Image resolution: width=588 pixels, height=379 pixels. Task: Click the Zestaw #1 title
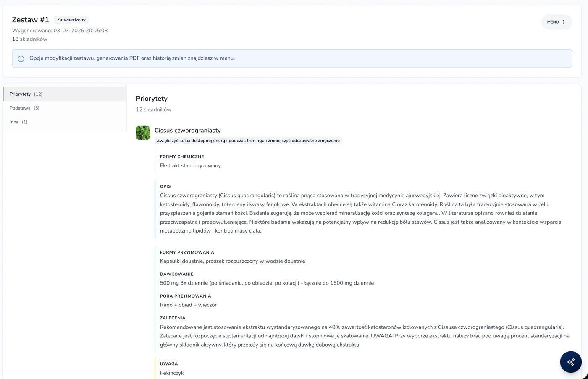pyautogui.click(x=30, y=20)
